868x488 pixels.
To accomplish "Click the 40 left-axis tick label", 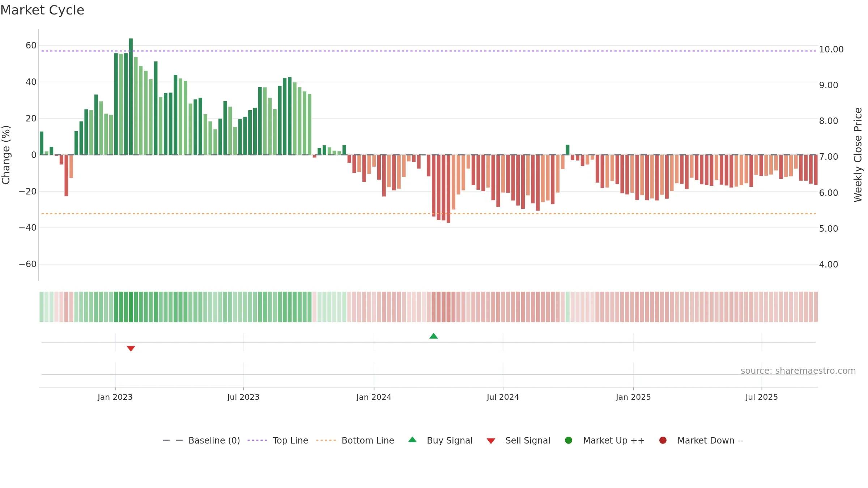I will pos(31,82).
